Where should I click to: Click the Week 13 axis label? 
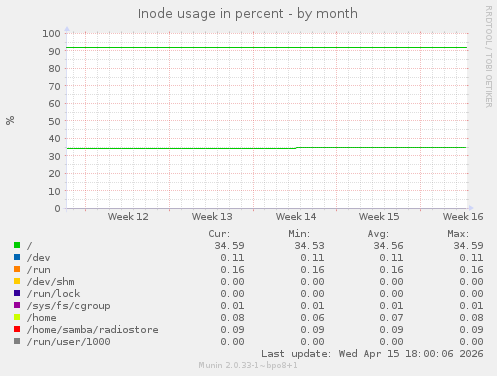click(212, 217)
